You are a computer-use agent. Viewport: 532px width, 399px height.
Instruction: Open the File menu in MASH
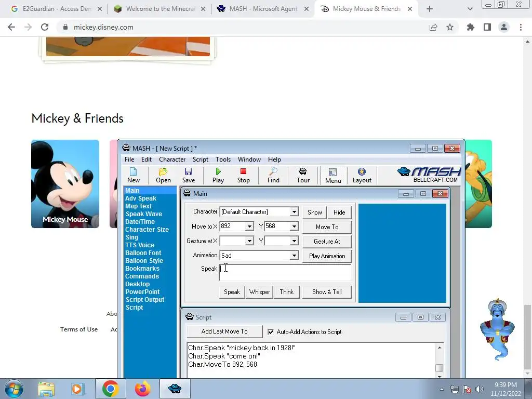pyautogui.click(x=129, y=159)
